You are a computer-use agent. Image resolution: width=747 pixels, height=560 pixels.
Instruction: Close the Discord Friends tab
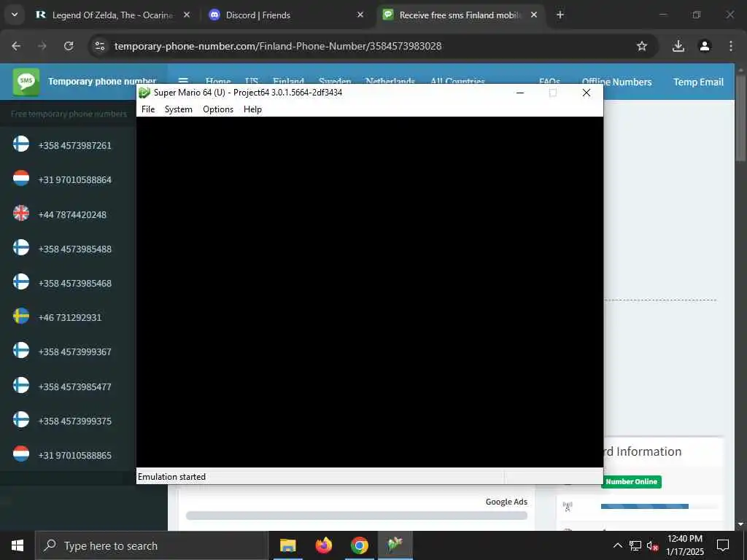[360, 15]
